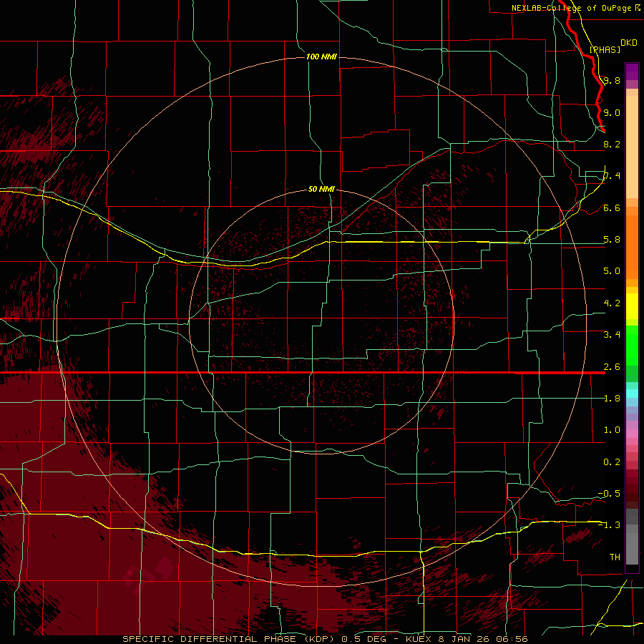Click the 0.2 value on the color scale
The height and width of the screenshot is (644, 644).
pos(612,462)
